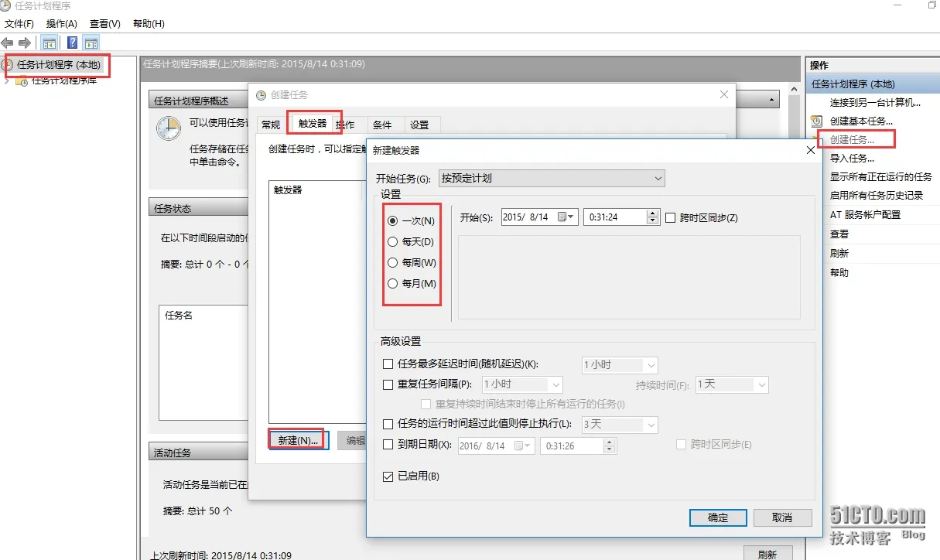The height and width of the screenshot is (560, 940).
Task: Click the 确定 button
Action: pyautogui.click(x=718, y=517)
